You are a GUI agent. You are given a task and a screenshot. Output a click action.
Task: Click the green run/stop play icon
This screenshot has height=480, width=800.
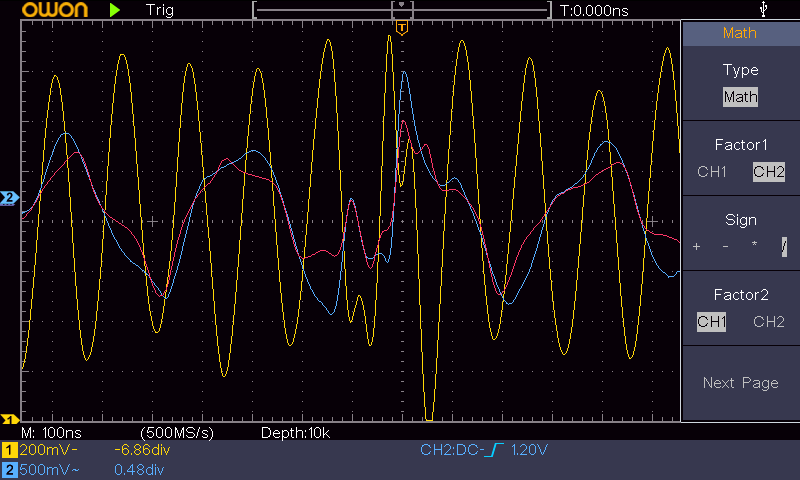[x=116, y=9]
